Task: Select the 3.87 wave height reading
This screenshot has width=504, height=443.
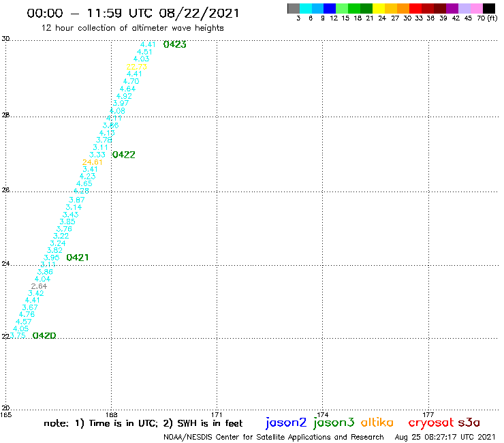Action: tap(77, 200)
